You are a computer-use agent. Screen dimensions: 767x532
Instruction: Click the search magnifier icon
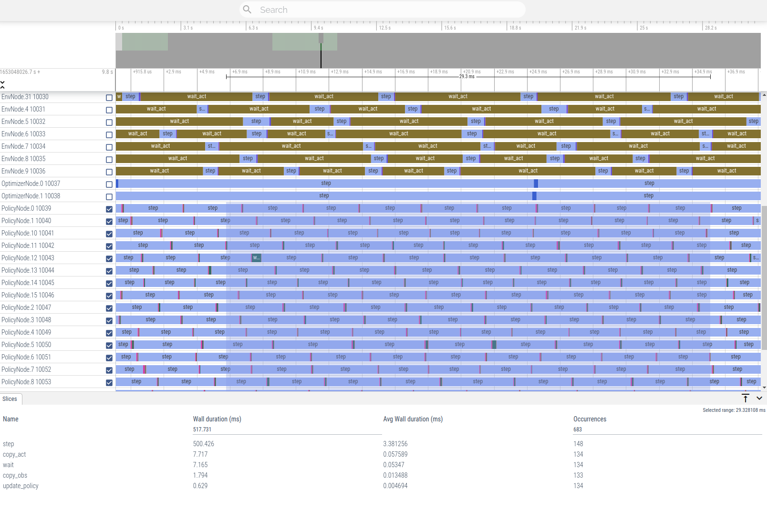point(247,10)
